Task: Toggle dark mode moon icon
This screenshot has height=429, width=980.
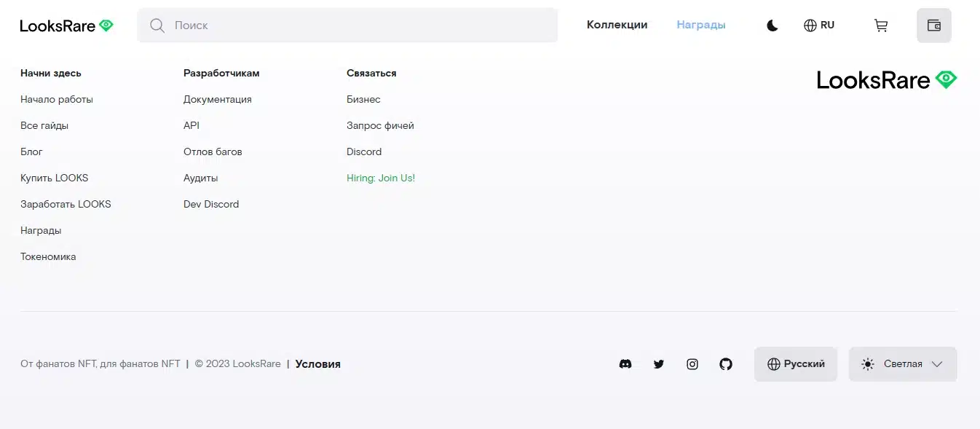Action: [x=772, y=25]
